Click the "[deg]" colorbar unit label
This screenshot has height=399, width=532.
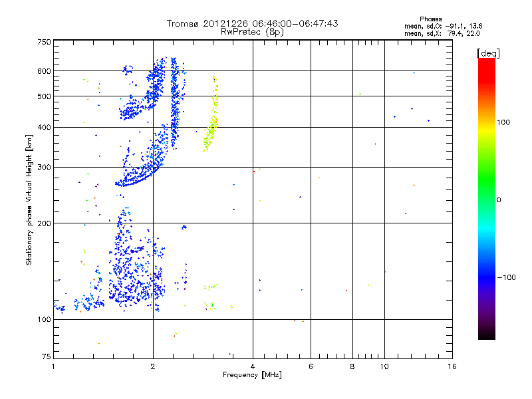(488, 53)
